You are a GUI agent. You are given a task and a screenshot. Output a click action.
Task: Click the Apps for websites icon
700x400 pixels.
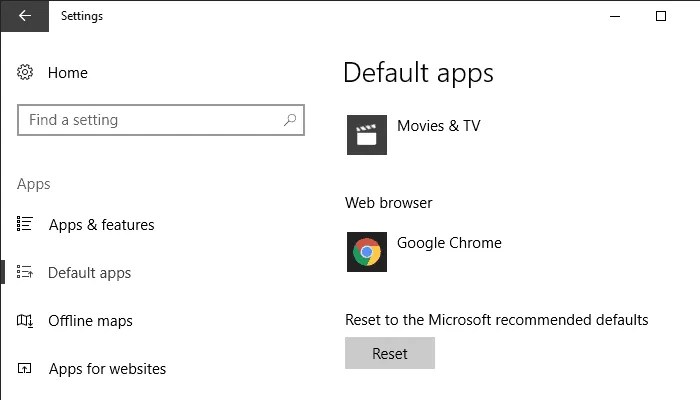[x=25, y=368]
